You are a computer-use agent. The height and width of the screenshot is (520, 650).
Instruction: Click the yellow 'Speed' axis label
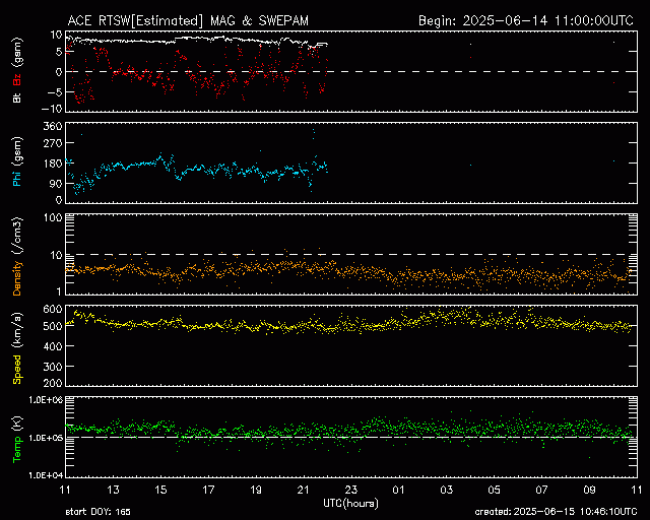click(x=17, y=369)
